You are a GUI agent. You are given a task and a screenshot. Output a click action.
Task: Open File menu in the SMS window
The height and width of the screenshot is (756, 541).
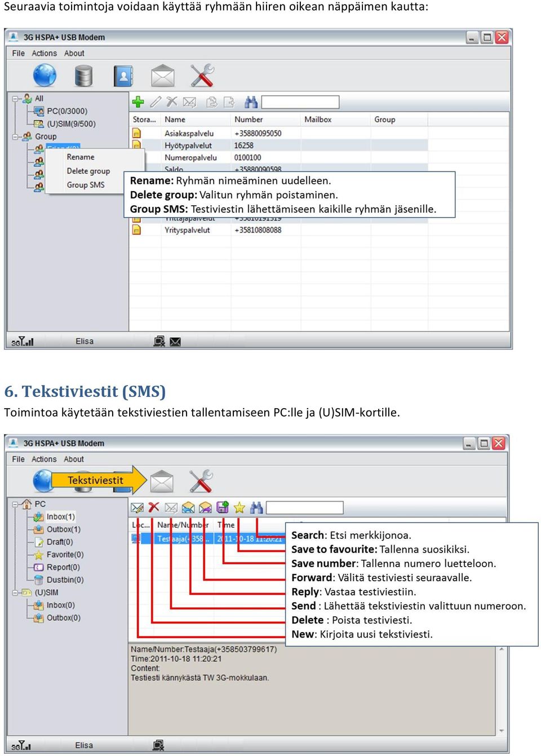coord(19,459)
